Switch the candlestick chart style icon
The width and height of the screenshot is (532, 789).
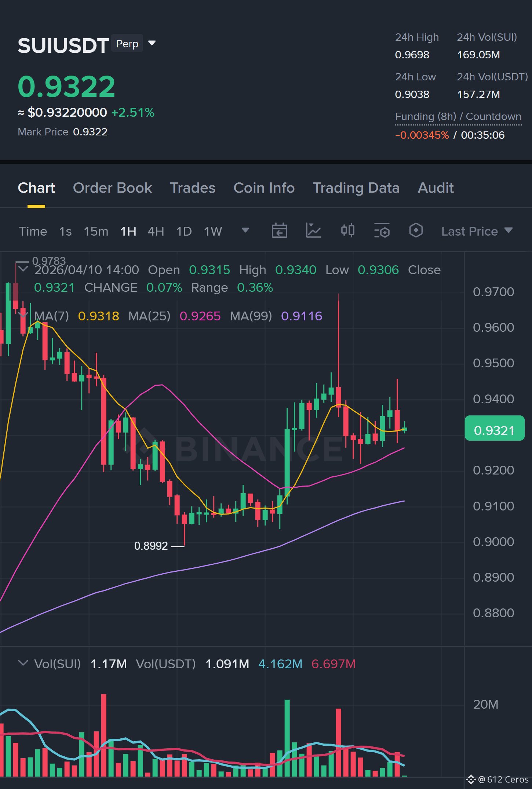click(347, 231)
